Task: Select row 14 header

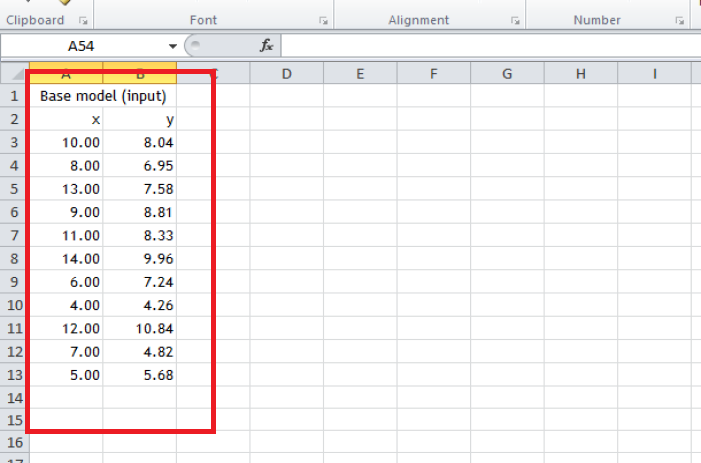Action: point(14,398)
